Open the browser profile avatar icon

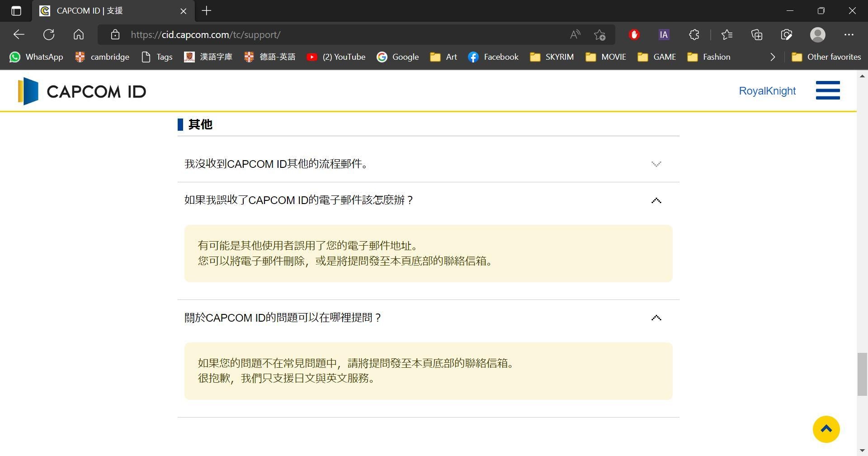point(817,35)
